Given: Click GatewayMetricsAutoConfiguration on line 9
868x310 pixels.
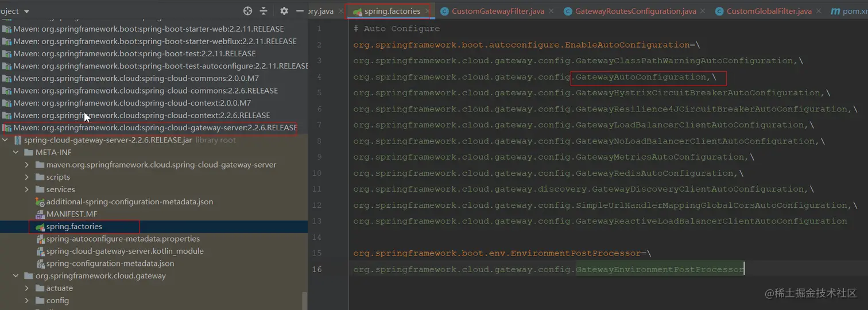Looking at the screenshot, I should [x=660, y=157].
